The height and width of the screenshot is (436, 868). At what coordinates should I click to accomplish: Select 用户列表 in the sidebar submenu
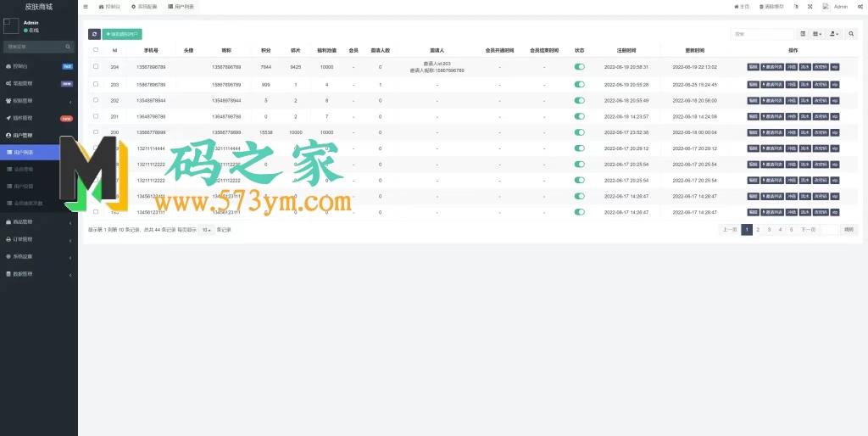[39, 153]
